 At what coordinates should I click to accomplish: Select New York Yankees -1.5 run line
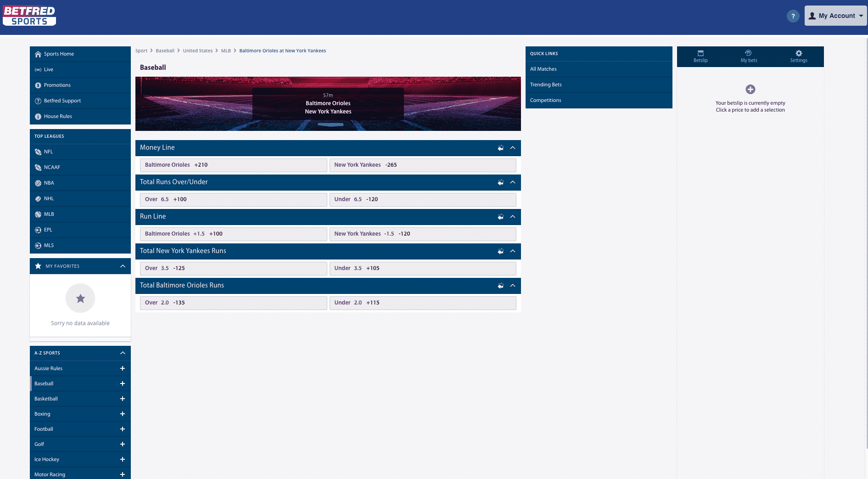coord(423,234)
